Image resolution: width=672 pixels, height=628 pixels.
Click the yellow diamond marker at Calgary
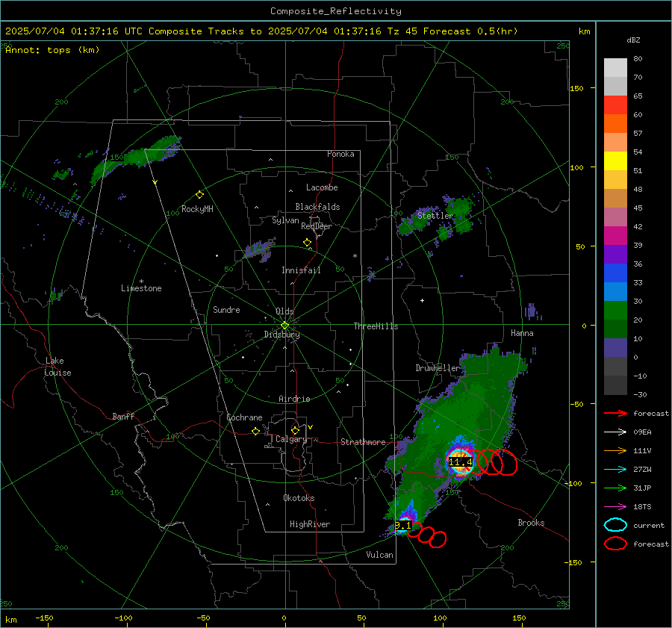click(x=295, y=430)
